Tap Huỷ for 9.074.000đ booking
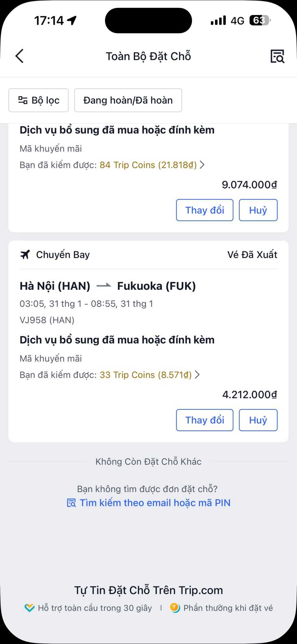 [x=258, y=210]
